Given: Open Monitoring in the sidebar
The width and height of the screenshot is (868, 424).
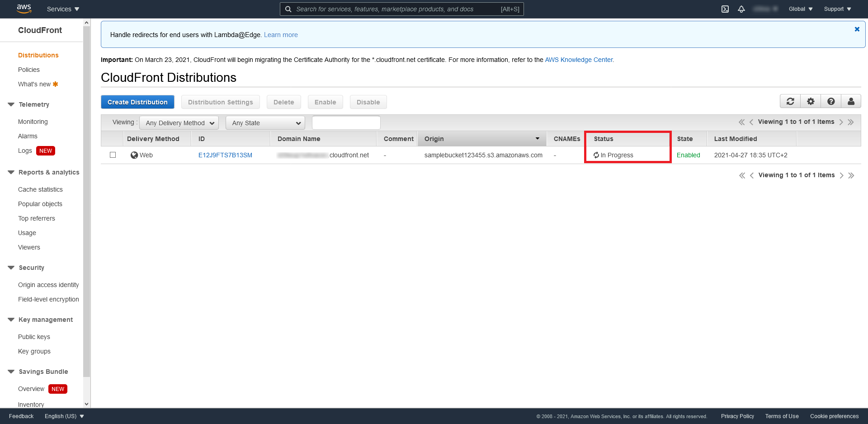Looking at the screenshot, I should point(33,122).
